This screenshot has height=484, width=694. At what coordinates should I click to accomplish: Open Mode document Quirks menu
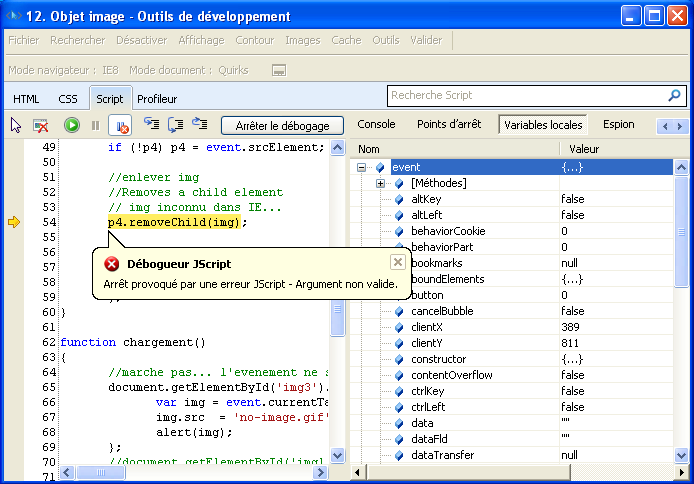coord(189,70)
